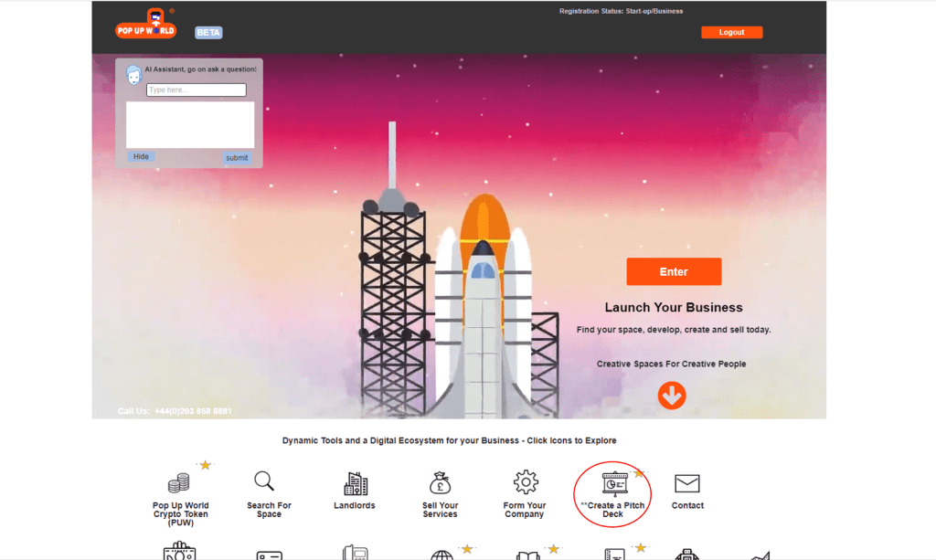Hide the AI Assistant panel

pos(141,157)
